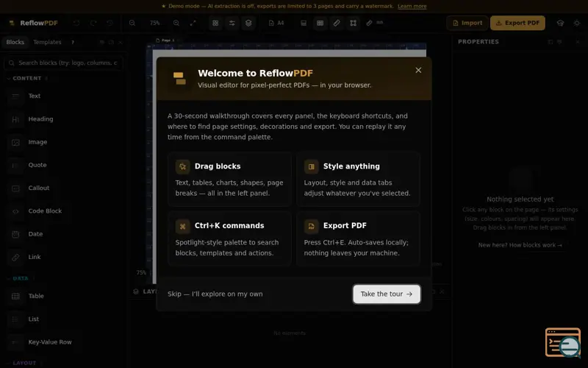Click the welcome dialog stacked-blocks logo

(x=179, y=78)
